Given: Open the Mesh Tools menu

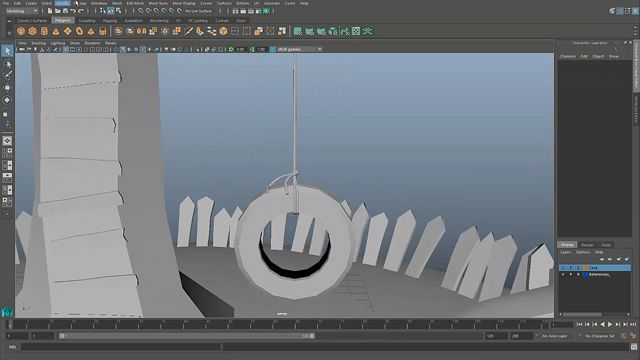Looking at the screenshot, I should pos(158,3).
